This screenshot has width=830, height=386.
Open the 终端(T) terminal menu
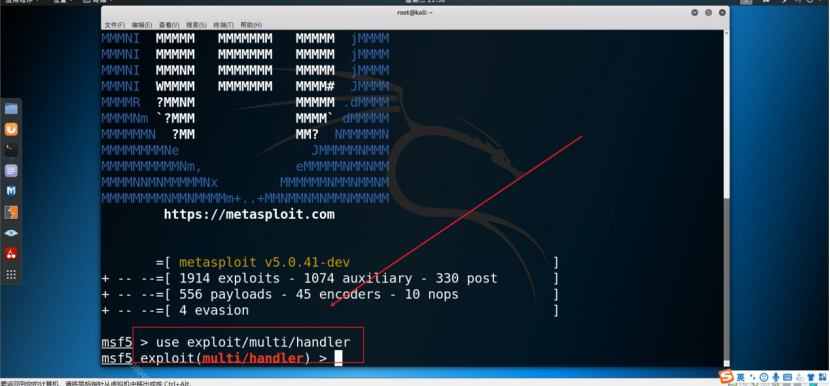coord(223,25)
